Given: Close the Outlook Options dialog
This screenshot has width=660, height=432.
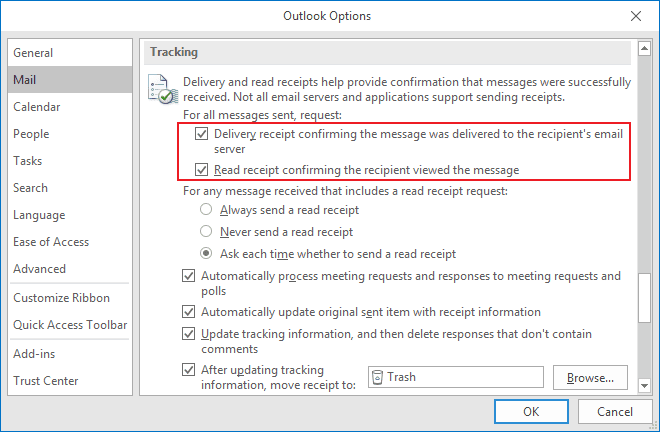Looking at the screenshot, I should (x=636, y=16).
